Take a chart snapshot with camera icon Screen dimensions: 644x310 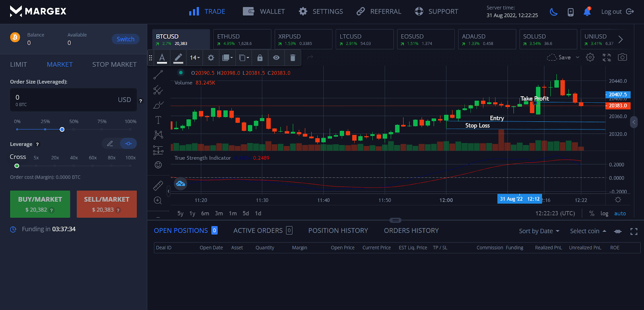622,57
